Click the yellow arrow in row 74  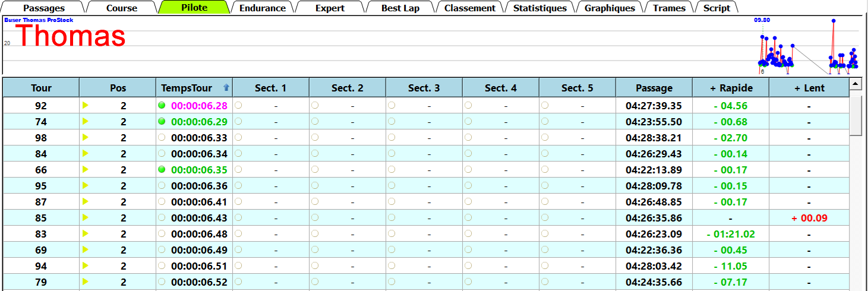tap(86, 121)
